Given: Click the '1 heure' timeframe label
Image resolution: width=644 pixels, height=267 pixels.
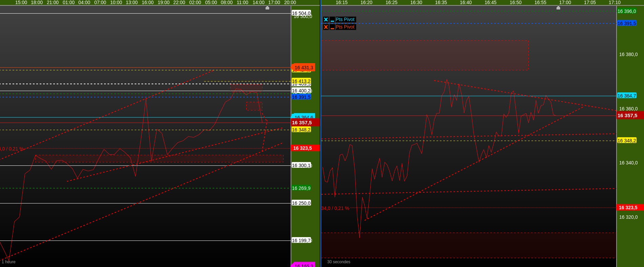Looking at the screenshot, I should point(8,262).
